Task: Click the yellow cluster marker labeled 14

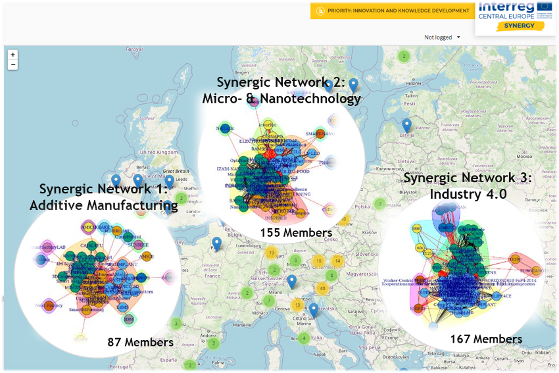Action: [x=337, y=261]
